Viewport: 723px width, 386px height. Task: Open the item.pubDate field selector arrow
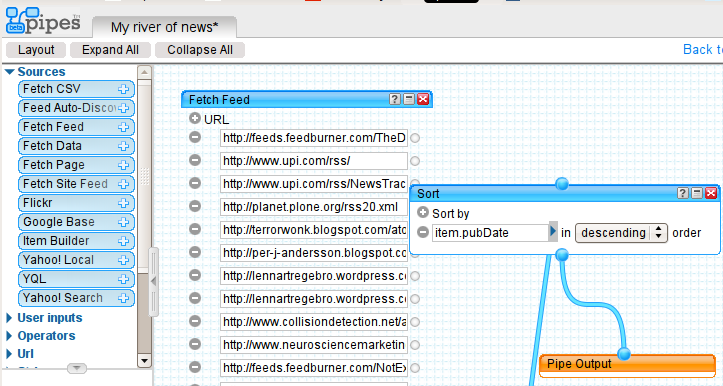click(x=553, y=232)
